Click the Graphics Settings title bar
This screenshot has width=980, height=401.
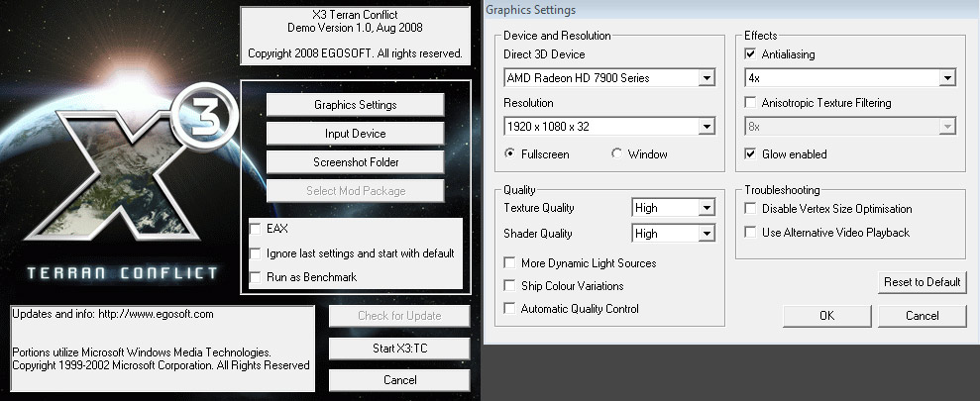tap(731, 9)
